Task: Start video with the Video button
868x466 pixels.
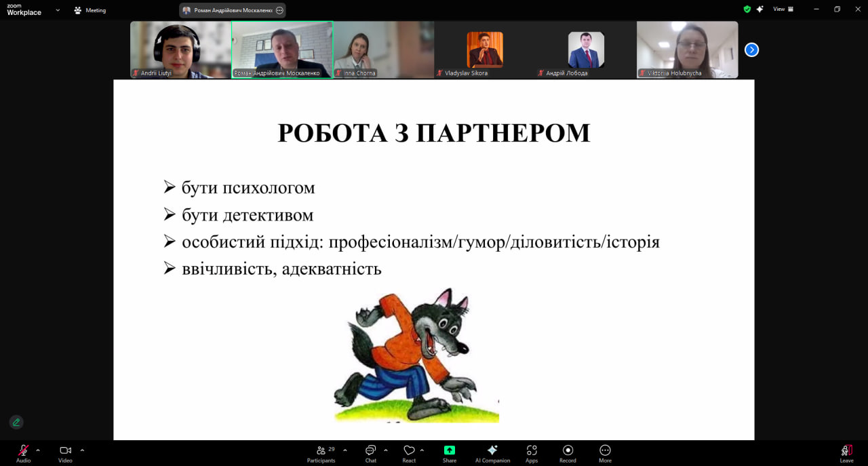Action: 65,453
